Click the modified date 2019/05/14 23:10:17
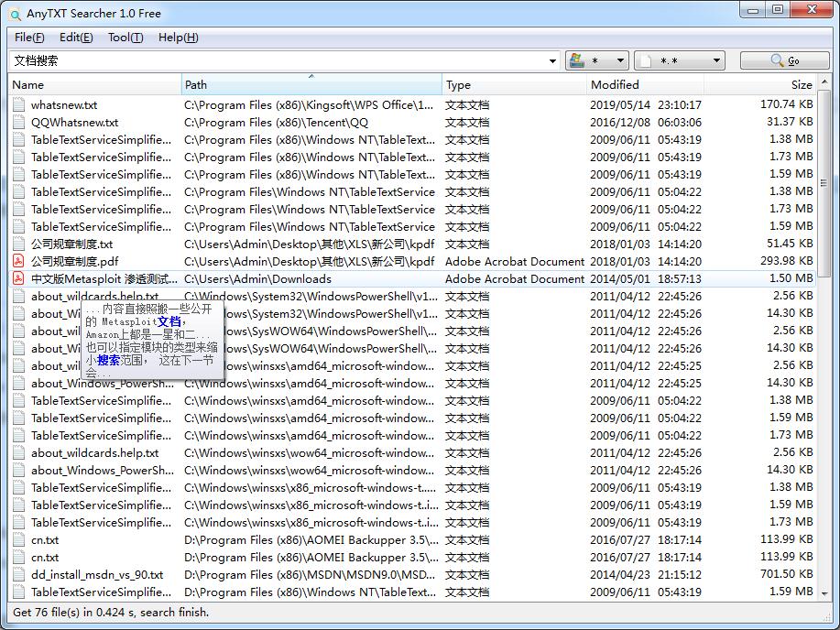Viewport: 840px width, 630px height. tap(646, 105)
